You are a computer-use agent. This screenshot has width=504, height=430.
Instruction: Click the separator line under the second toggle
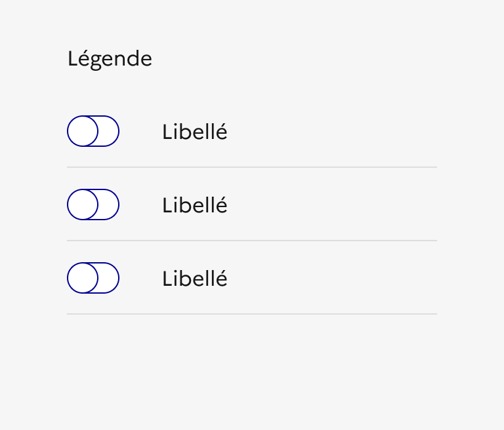(252, 241)
